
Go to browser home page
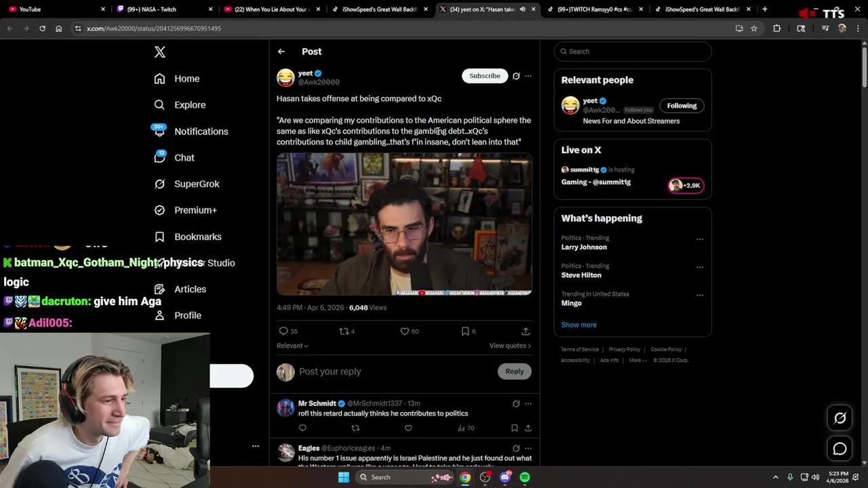tap(58, 28)
